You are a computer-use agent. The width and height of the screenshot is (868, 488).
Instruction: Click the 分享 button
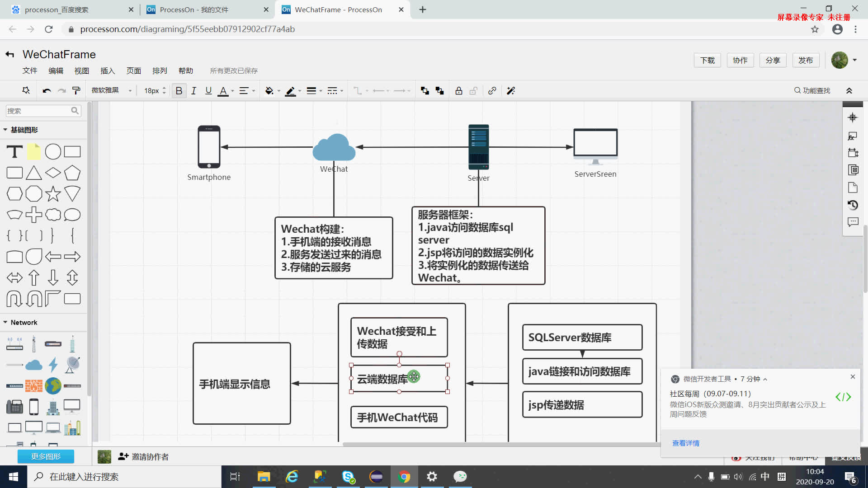[773, 60]
